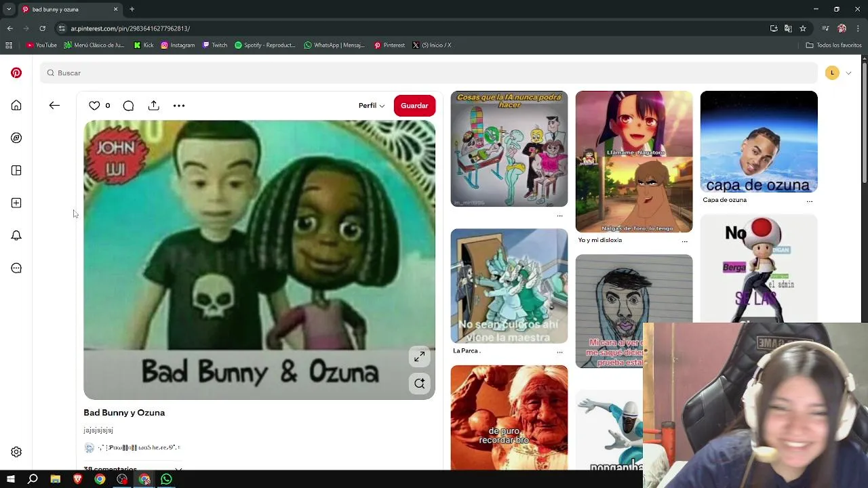The image size is (868, 488).
Task: Open No sean culeros pin thumbnail
Action: (x=509, y=286)
